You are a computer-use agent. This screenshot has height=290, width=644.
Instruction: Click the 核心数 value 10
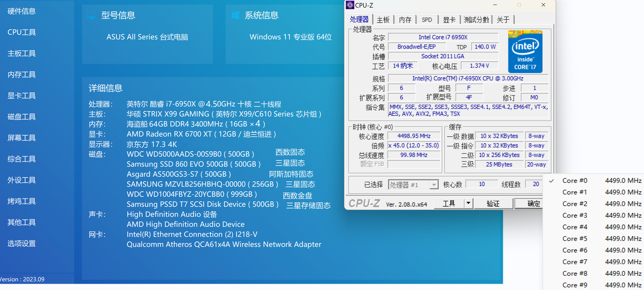(x=482, y=184)
